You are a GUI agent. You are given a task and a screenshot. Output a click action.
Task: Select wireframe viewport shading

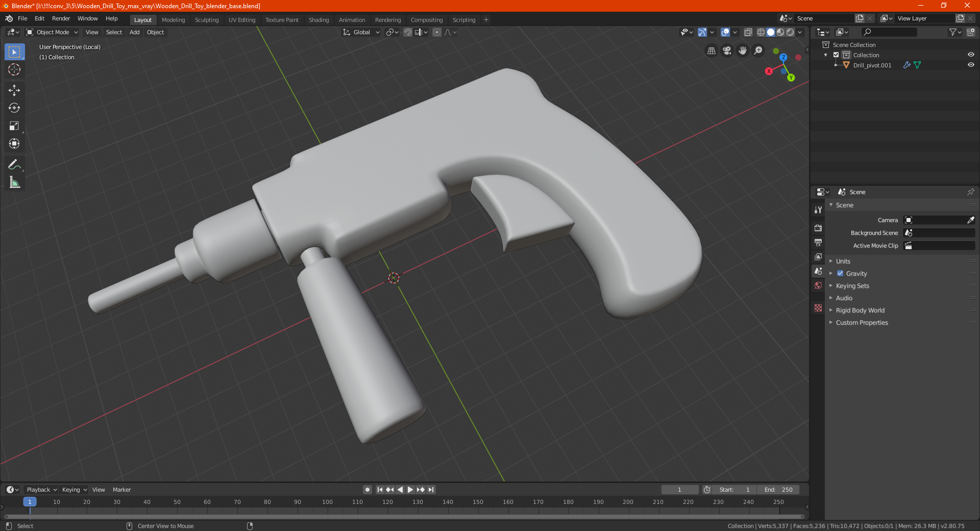point(761,32)
